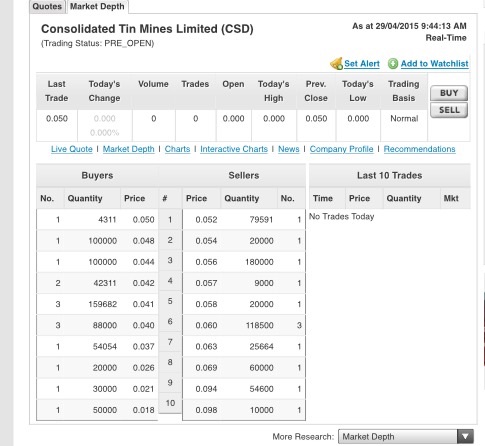Click buyer price 0.026

[x=143, y=368]
